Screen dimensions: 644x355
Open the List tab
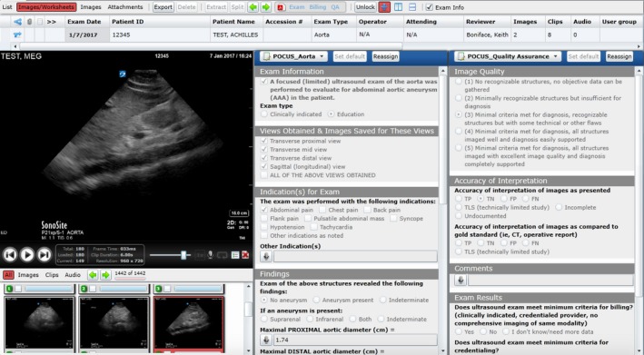[x=7, y=7]
